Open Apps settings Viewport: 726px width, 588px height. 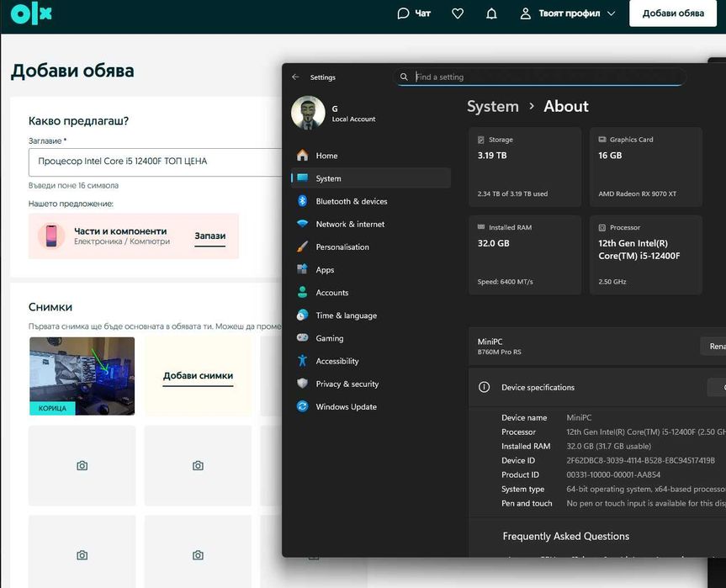click(x=370, y=269)
